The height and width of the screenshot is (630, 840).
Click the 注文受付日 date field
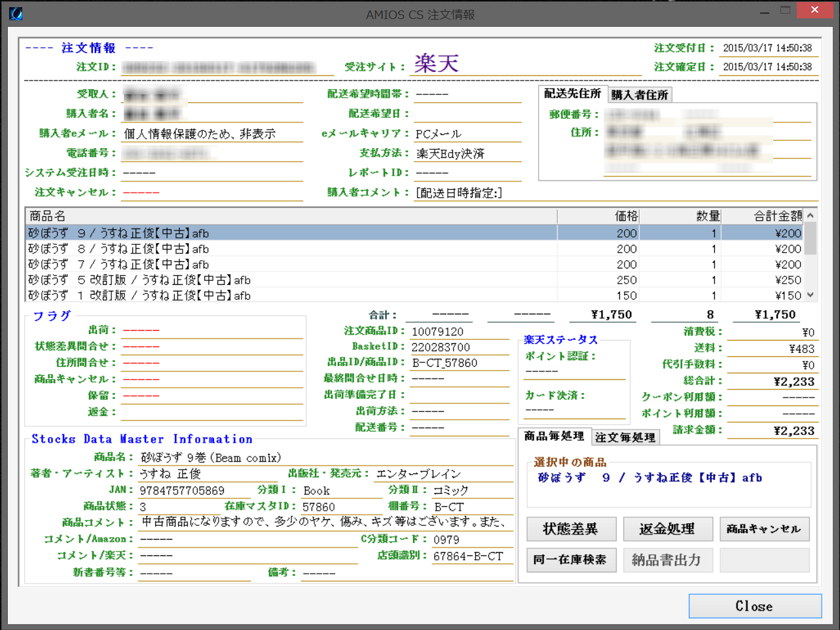pos(767,48)
